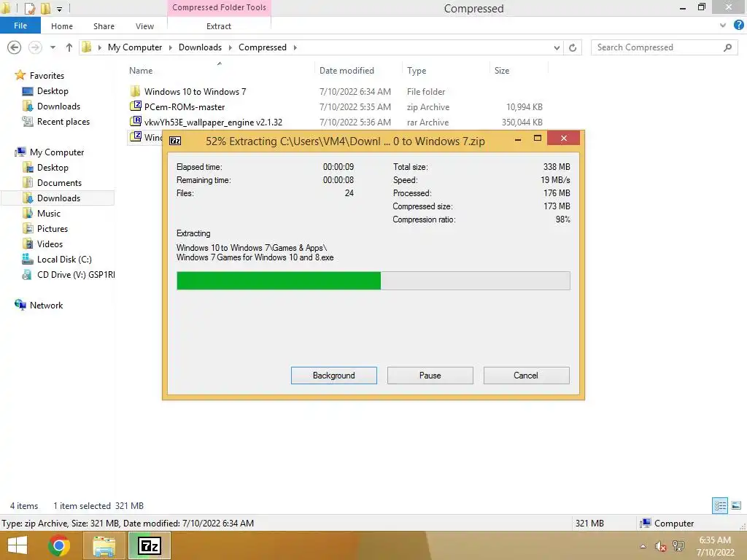The image size is (747, 560).
Task: Go back with the Back arrow button
Action: [15, 47]
